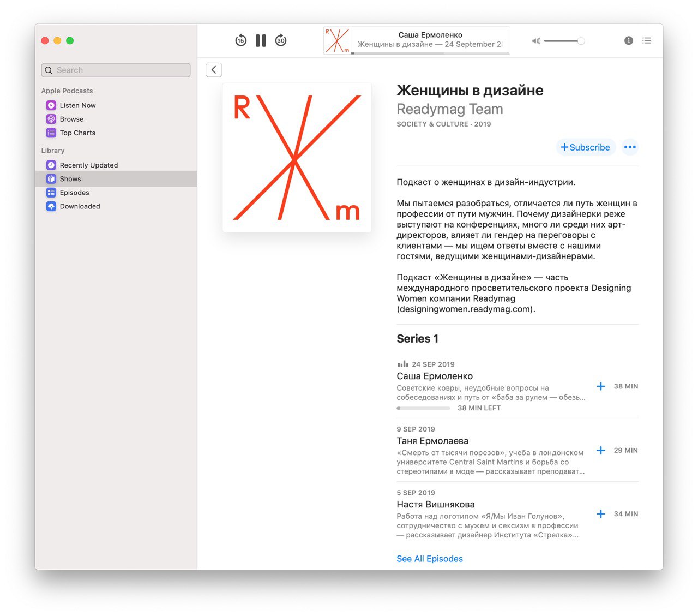This screenshot has width=698, height=616.
Task: Open the Настя Вишнякова episode title
Action: tap(436, 505)
